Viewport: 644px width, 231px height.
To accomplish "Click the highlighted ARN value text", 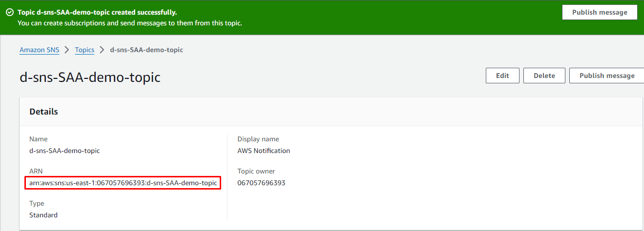I will [123, 183].
